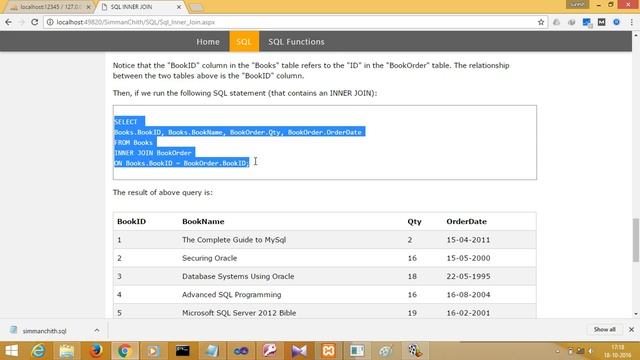This screenshot has width=640, height=360.
Task: Go back to the previous page
Action: (8, 22)
